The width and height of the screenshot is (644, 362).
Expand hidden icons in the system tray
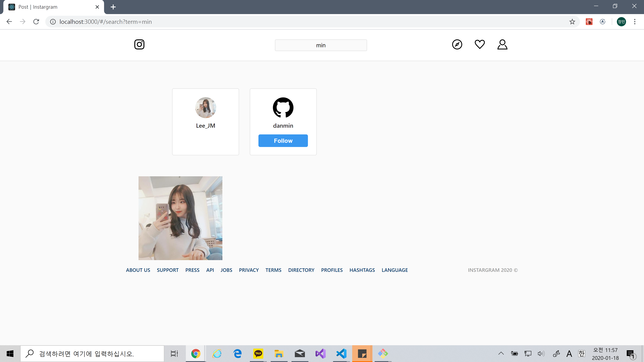[x=501, y=353]
